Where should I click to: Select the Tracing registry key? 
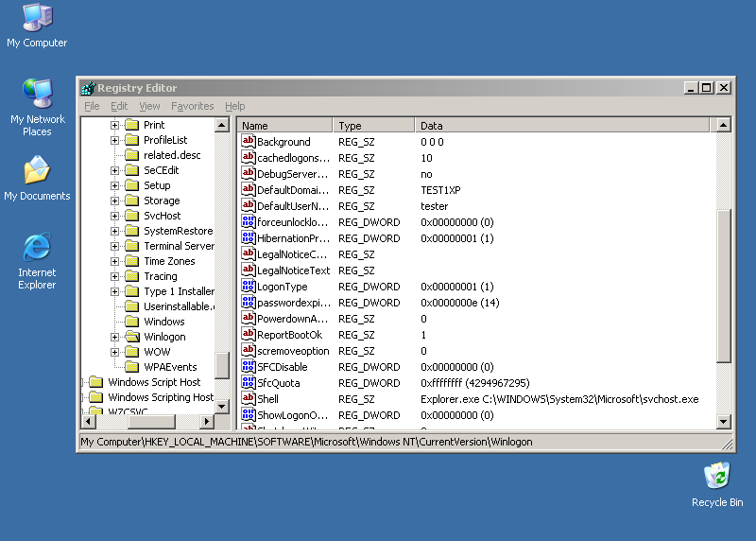pyautogui.click(x=161, y=276)
